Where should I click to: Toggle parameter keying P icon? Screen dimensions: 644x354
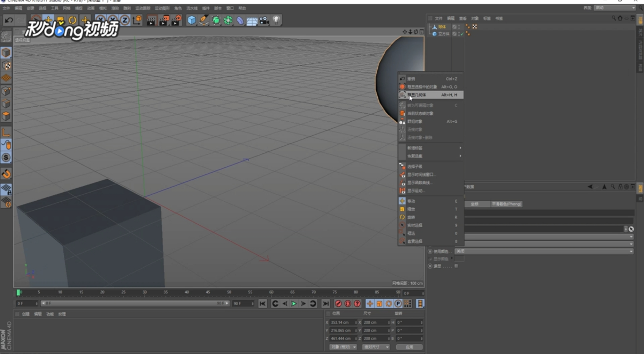coord(398,304)
